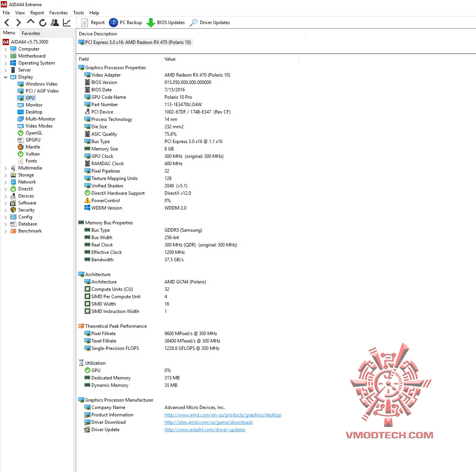Select the Multi-Monitor tree item

point(36,119)
